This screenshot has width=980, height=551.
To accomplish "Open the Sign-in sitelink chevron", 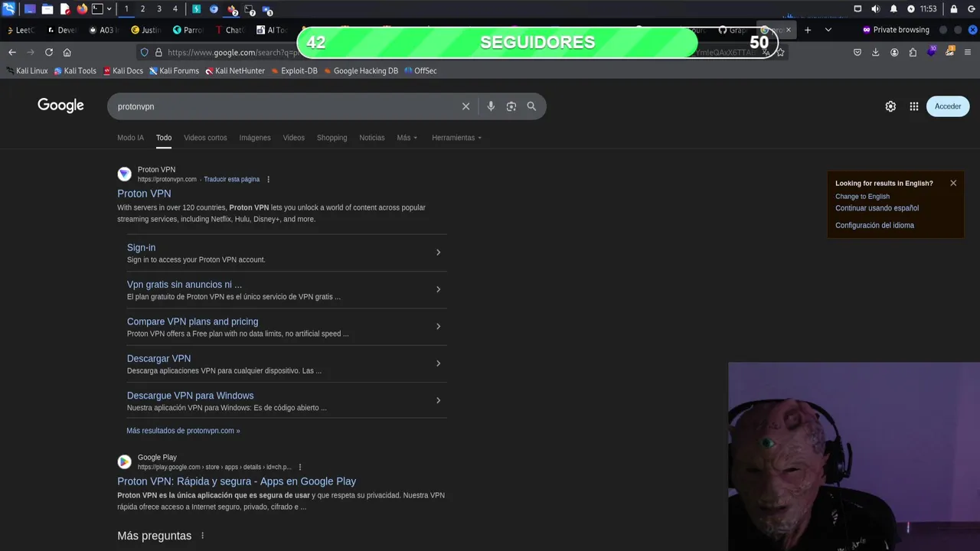I will click(x=438, y=253).
